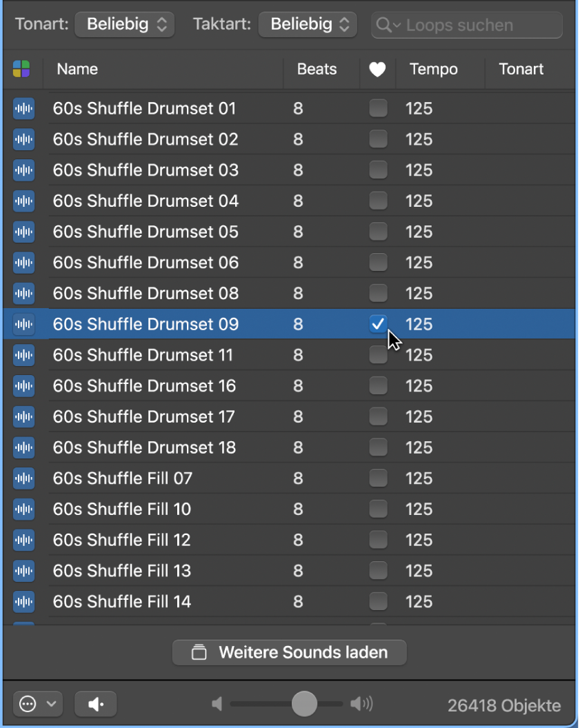
Task: Click the loop type color grid icon
Action: (21, 69)
